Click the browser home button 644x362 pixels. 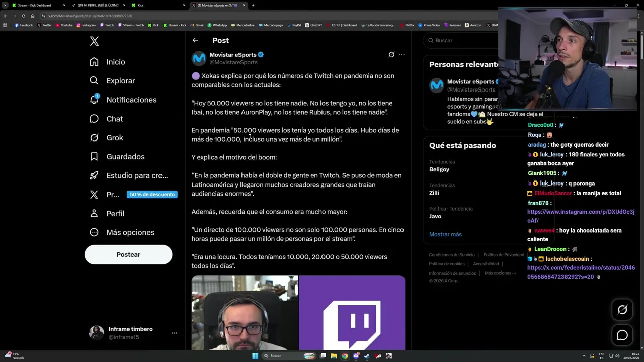(33, 16)
